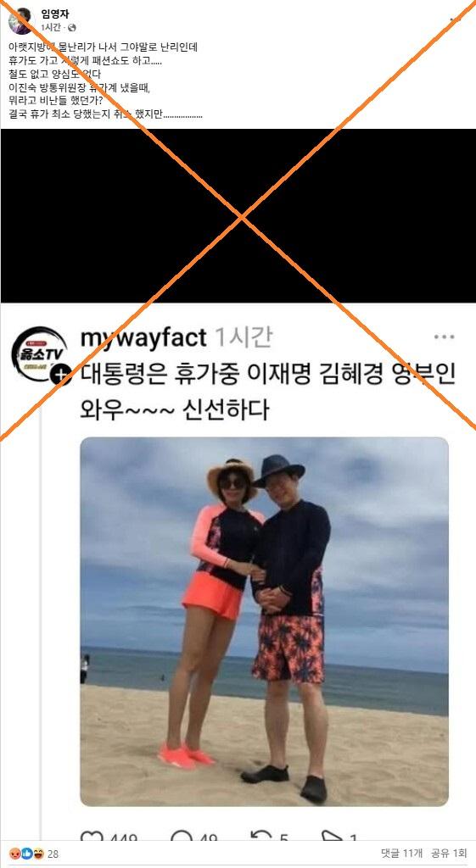Click the blue thumbs-up reaction icon

point(26,854)
